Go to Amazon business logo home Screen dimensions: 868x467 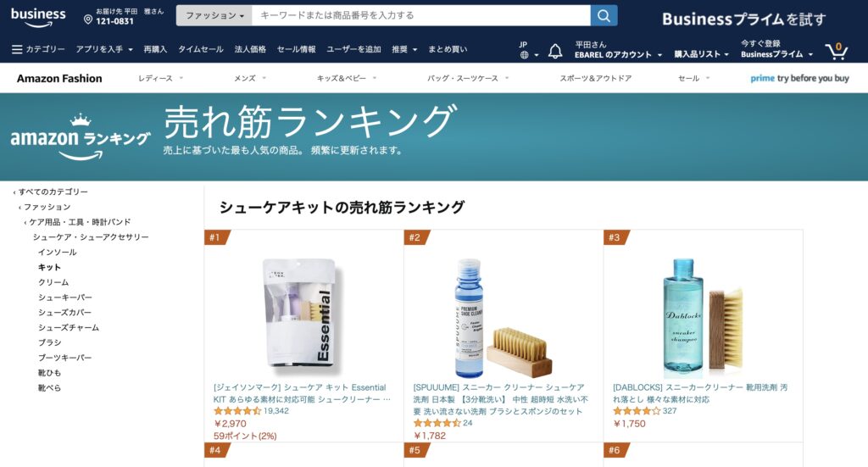38,17
